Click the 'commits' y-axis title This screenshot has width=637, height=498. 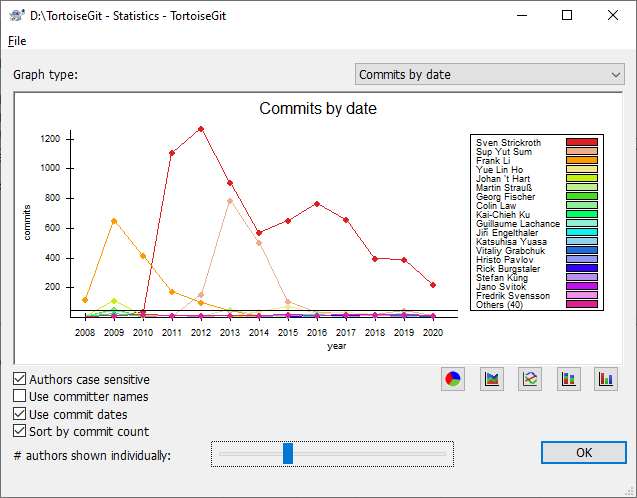pos(27,223)
